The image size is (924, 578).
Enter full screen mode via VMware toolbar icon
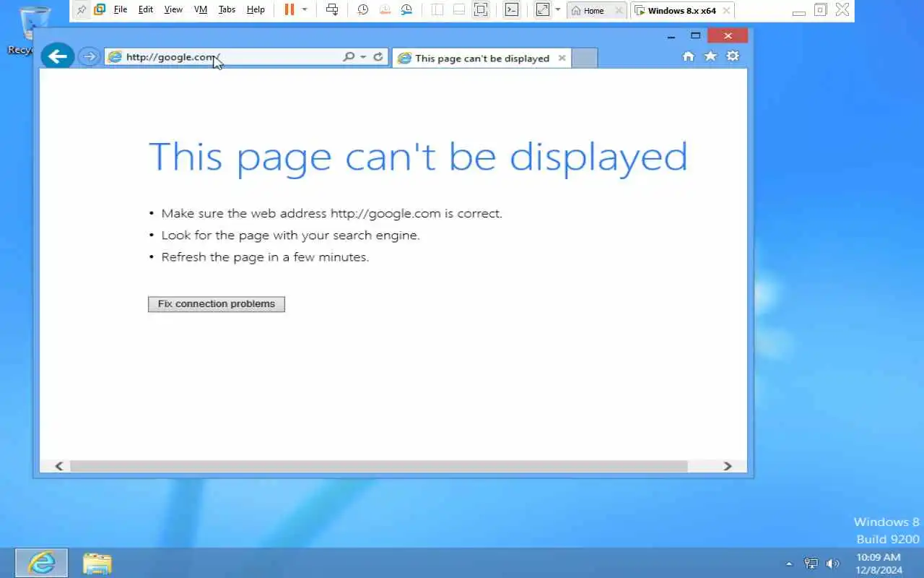tap(481, 9)
